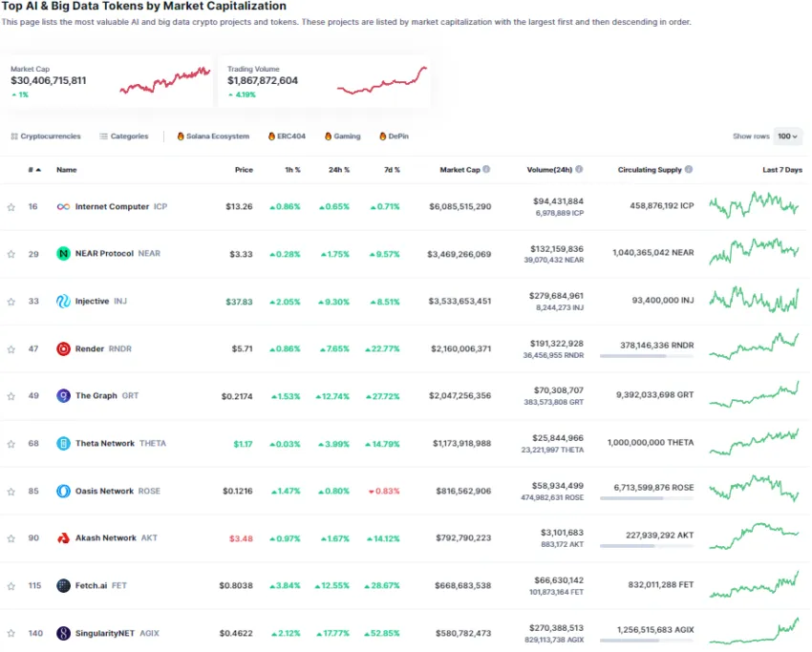Image resolution: width=812 pixels, height=652 pixels.
Task: Toggle Akash Network watchlist star
Action: coord(11,538)
